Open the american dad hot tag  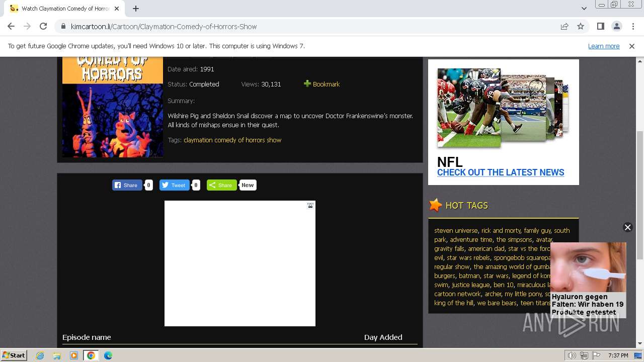tap(486, 248)
